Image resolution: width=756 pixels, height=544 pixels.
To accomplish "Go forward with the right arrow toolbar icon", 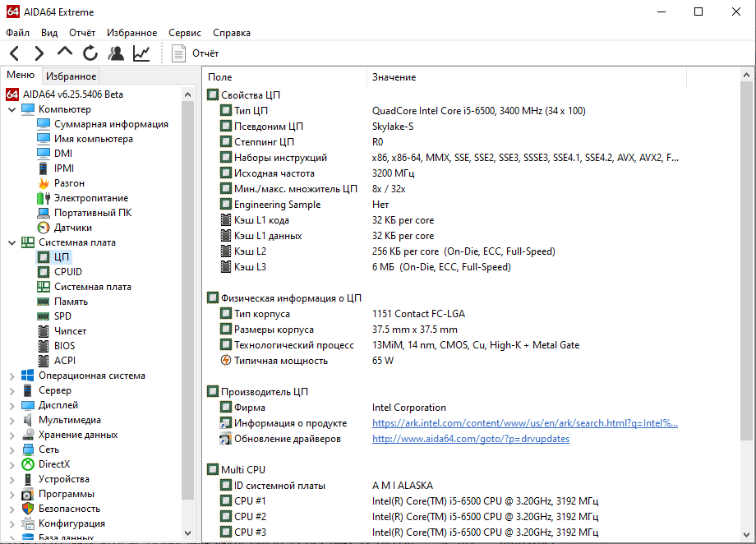I will (39, 53).
